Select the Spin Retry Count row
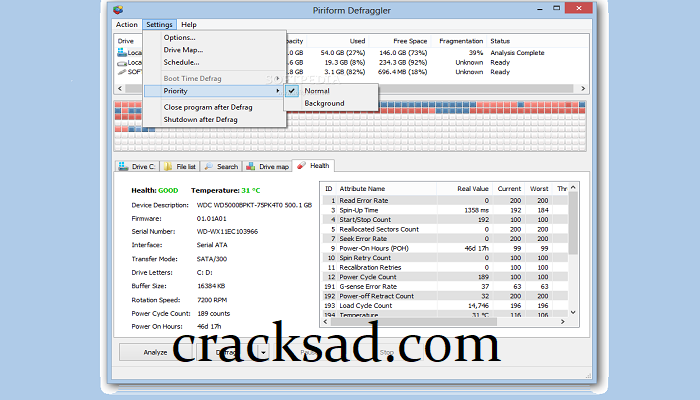This screenshot has width=700, height=400. pyautogui.click(x=445, y=258)
